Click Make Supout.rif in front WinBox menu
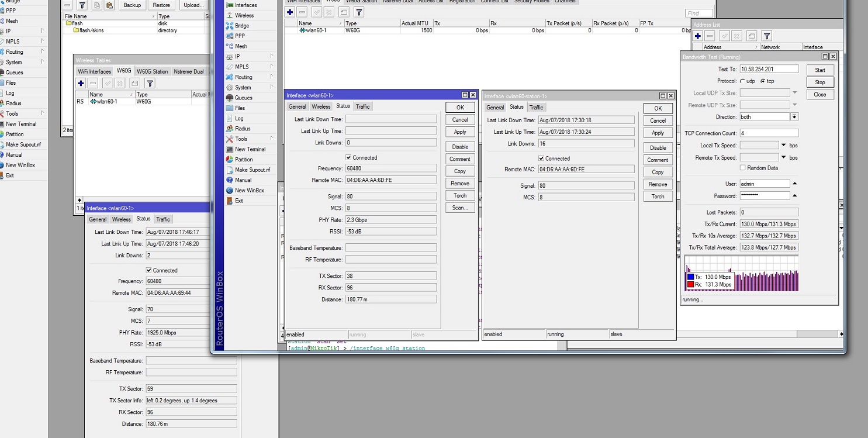This screenshot has height=438, width=868. pos(253,170)
